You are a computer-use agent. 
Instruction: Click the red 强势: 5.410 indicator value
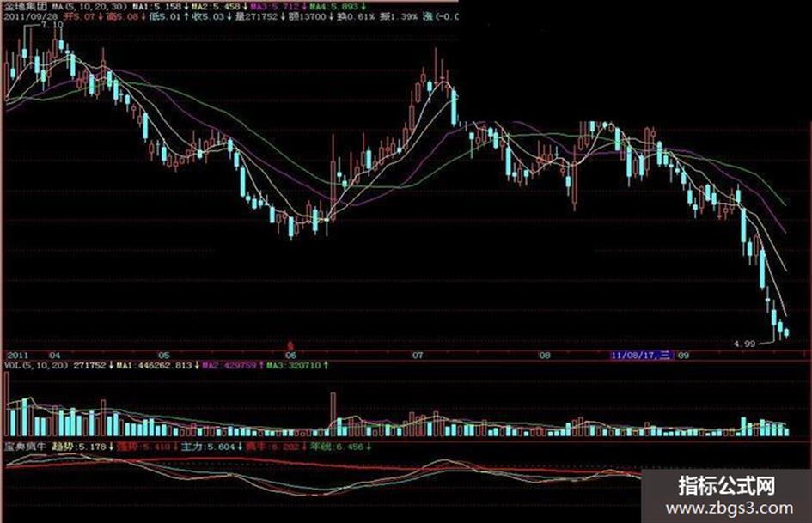[x=143, y=446]
